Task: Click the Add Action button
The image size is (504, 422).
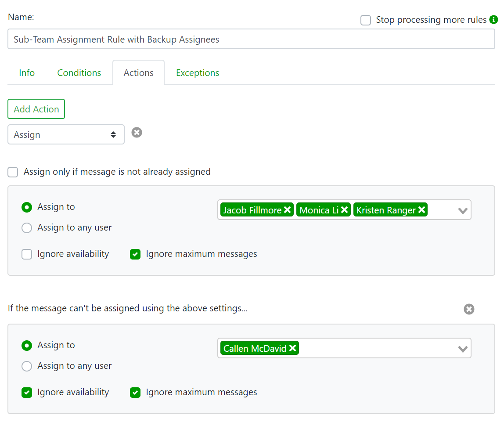Action: point(36,109)
